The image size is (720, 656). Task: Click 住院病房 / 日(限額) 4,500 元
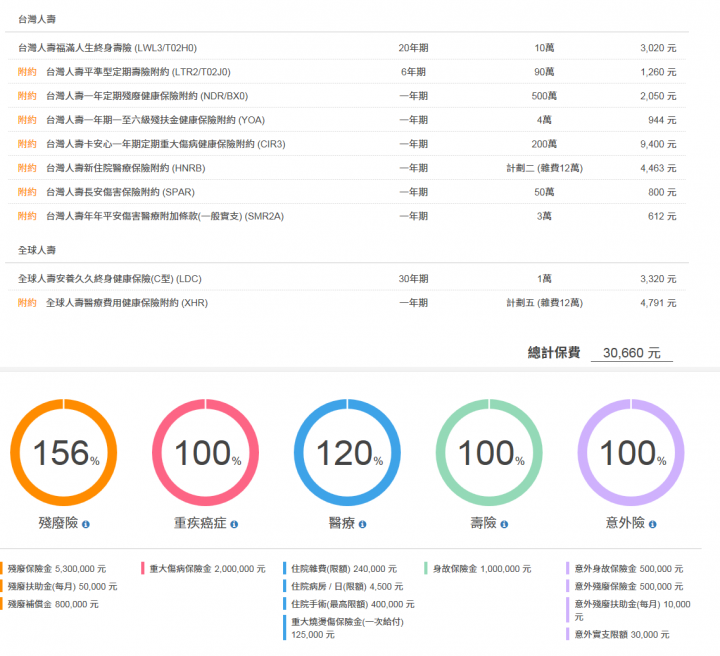click(x=347, y=586)
